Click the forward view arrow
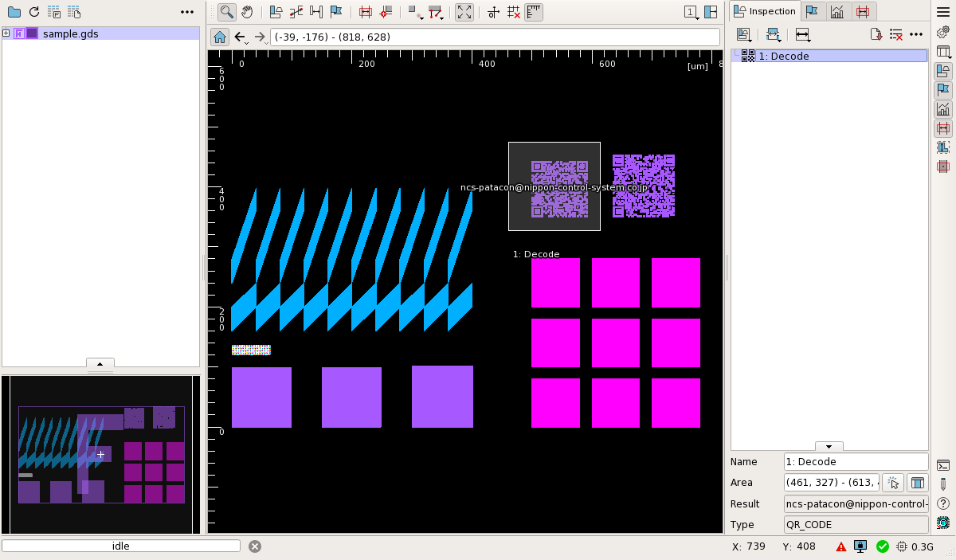 point(260,37)
